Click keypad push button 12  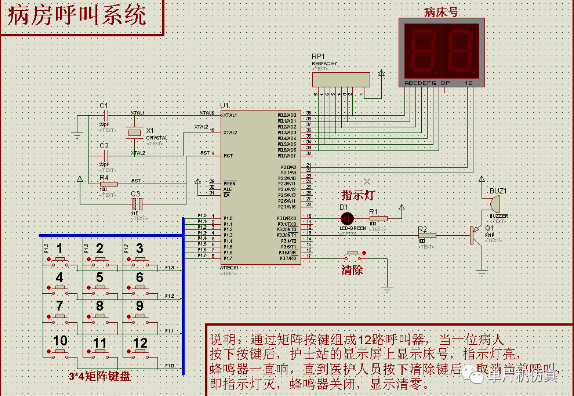pyautogui.click(x=139, y=352)
